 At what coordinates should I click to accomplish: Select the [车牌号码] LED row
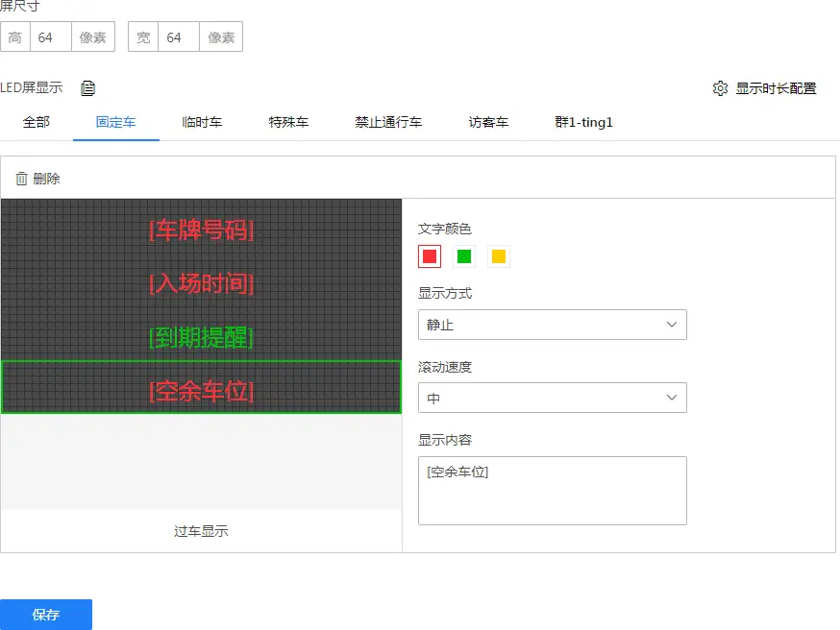pyautogui.click(x=201, y=230)
